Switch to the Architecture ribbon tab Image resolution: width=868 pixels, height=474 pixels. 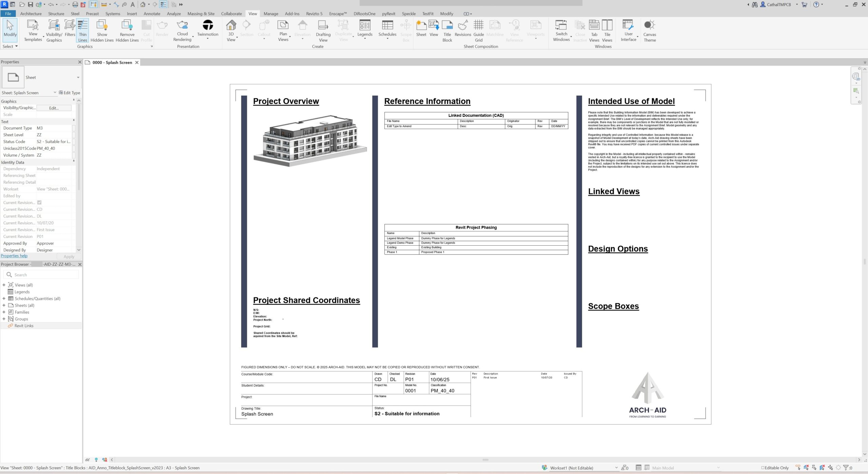point(31,14)
